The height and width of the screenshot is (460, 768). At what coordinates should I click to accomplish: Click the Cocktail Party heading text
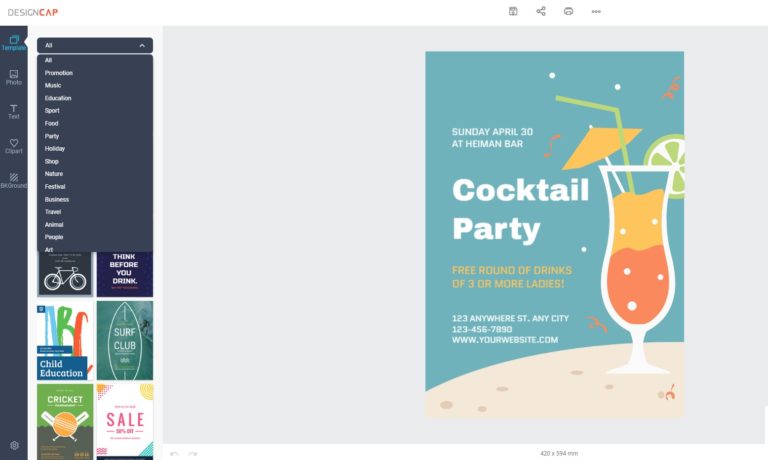[x=520, y=208]
